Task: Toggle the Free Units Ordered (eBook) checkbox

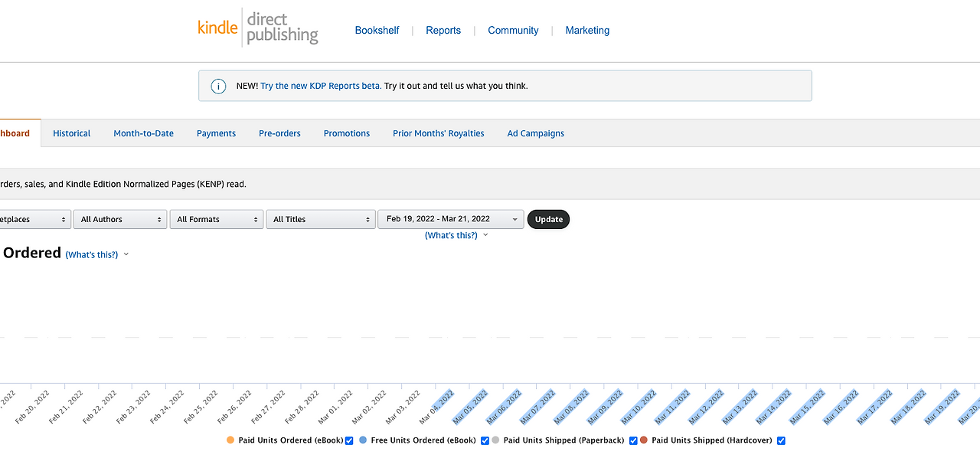Action: click(x=485, y=440)
